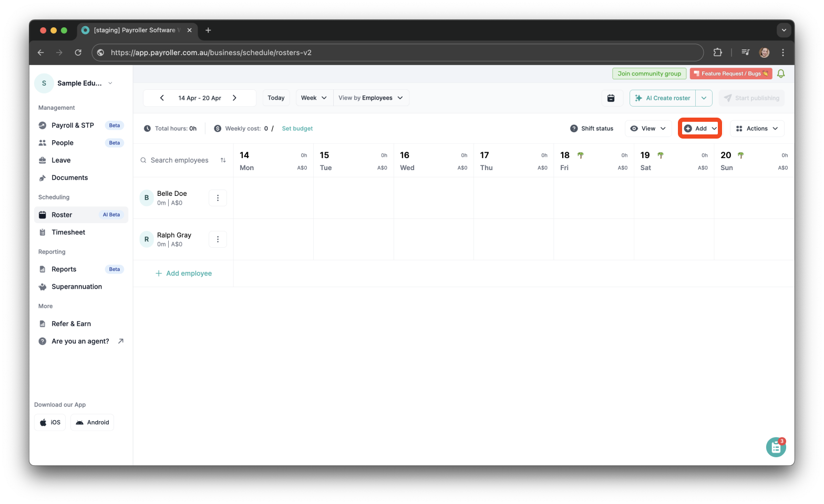Open Timesheet in sidebar
Image resolution: width=824 pixels, height=504 pixels.
point(81,232)
